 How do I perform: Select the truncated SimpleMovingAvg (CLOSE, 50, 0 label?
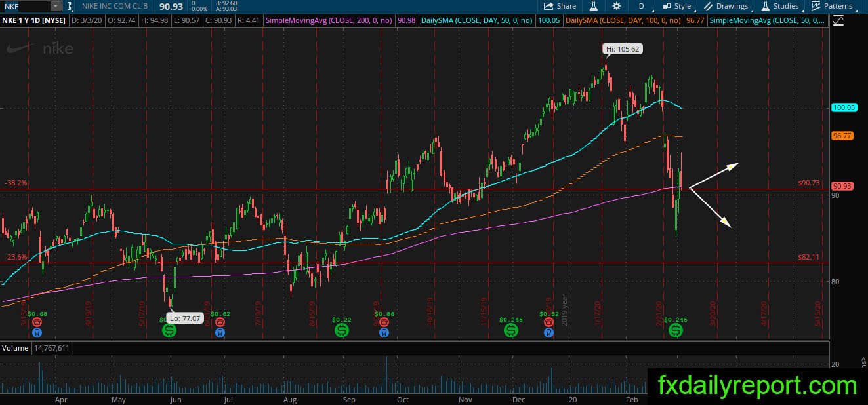tap(768, 21)
